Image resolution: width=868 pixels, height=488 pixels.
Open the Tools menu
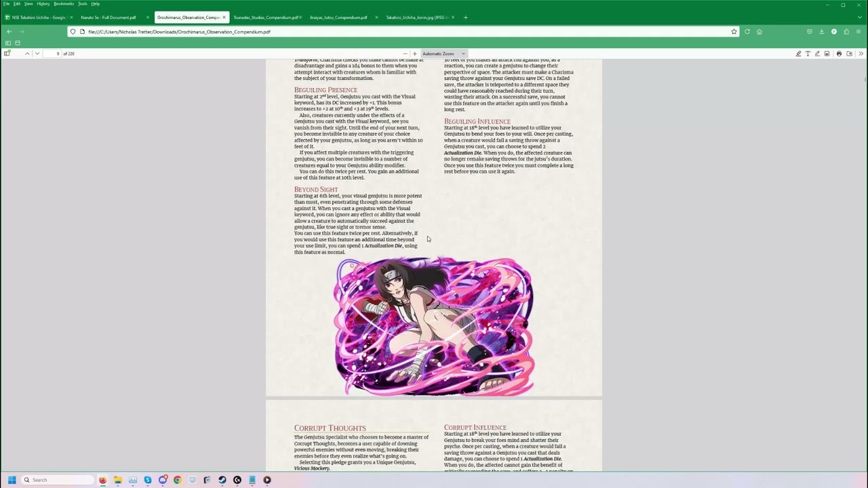pyautogui.click(x=83, y=3)
